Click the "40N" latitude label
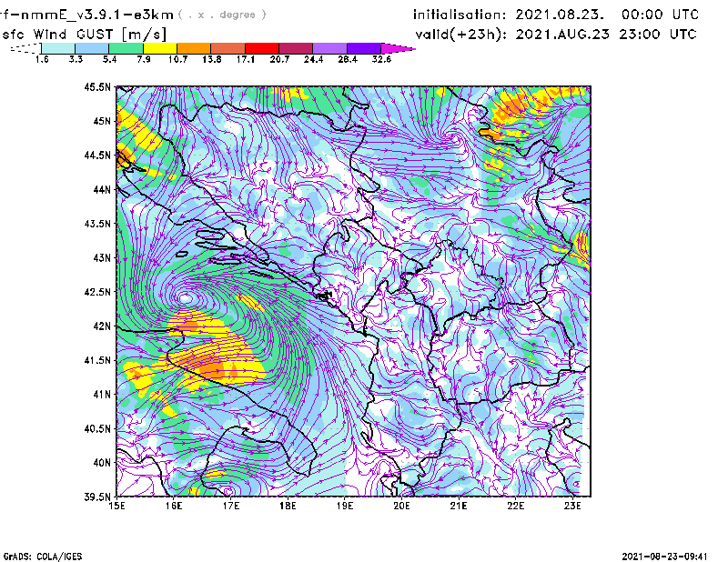The image size is (728, 562). (102, 463)
